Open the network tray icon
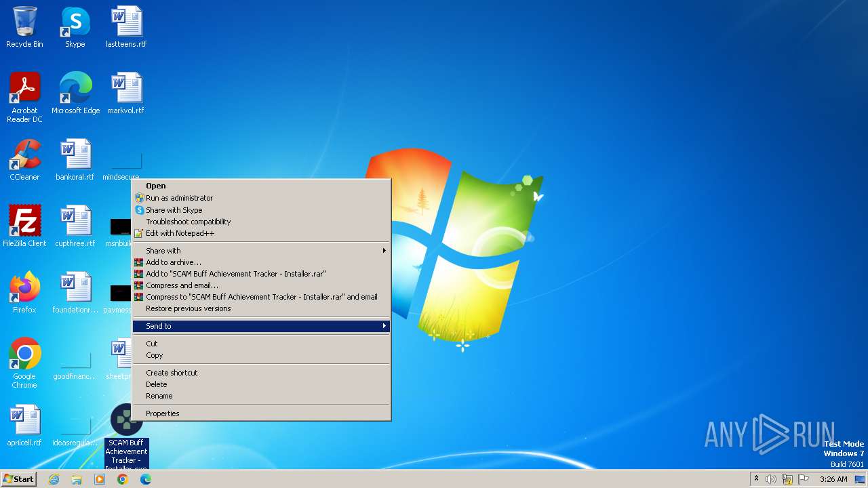 tap(787, 479)
